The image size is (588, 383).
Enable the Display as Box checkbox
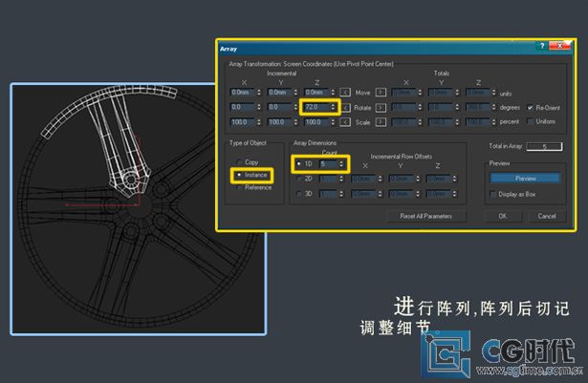pos(493,194)
